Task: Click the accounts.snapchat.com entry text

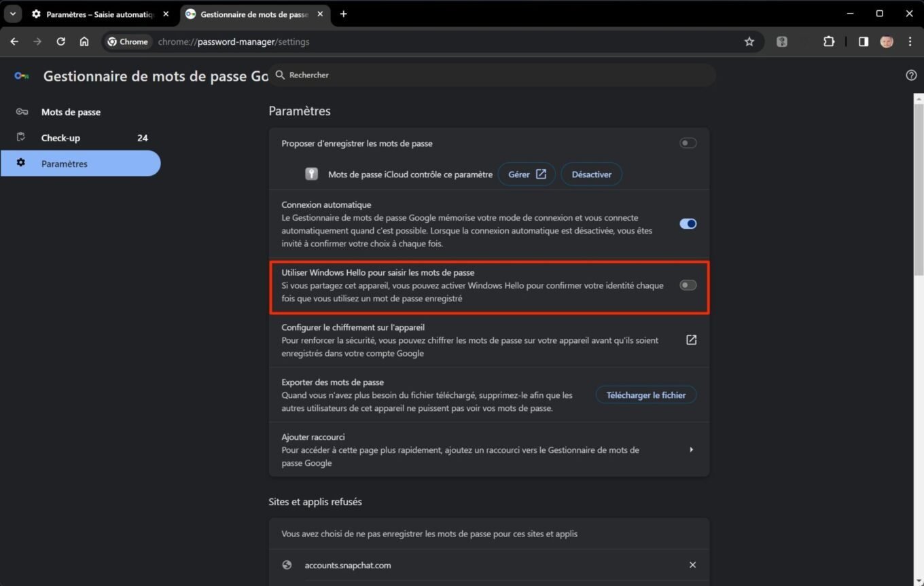Action: (x=348, y=565)
